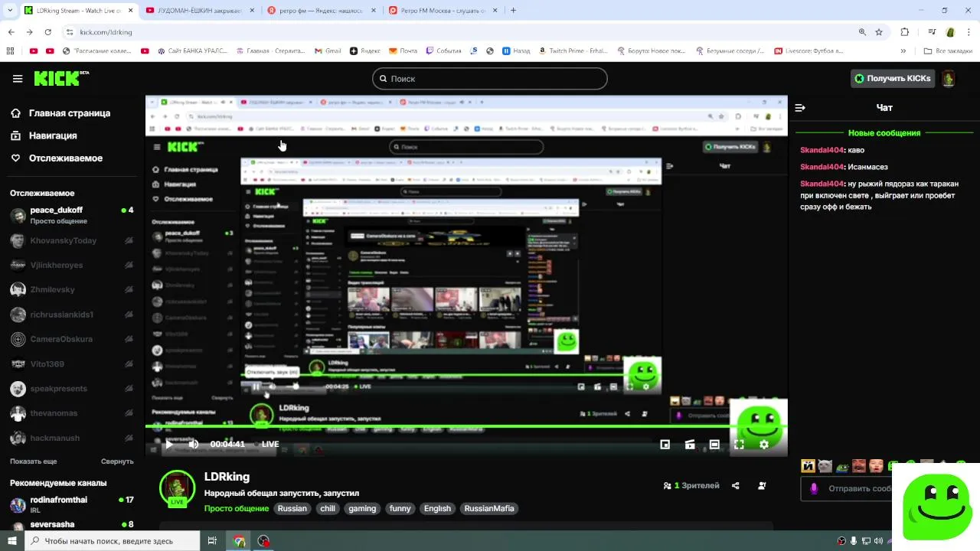
Task: Show hidden bookmarks with » chevron
Action: pyautogui.click(x=903, y=51)
